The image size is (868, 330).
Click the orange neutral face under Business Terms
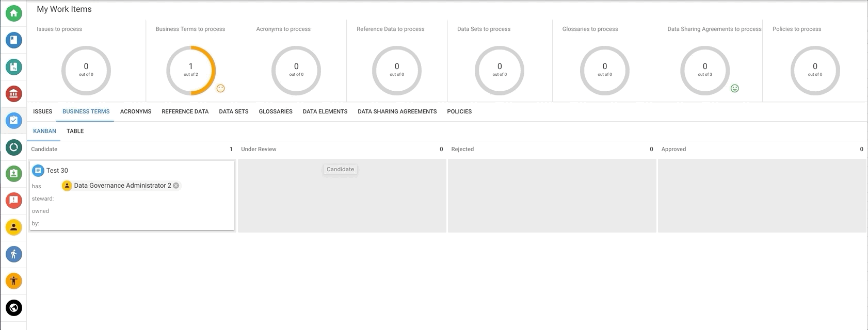[x=221, y=88]
